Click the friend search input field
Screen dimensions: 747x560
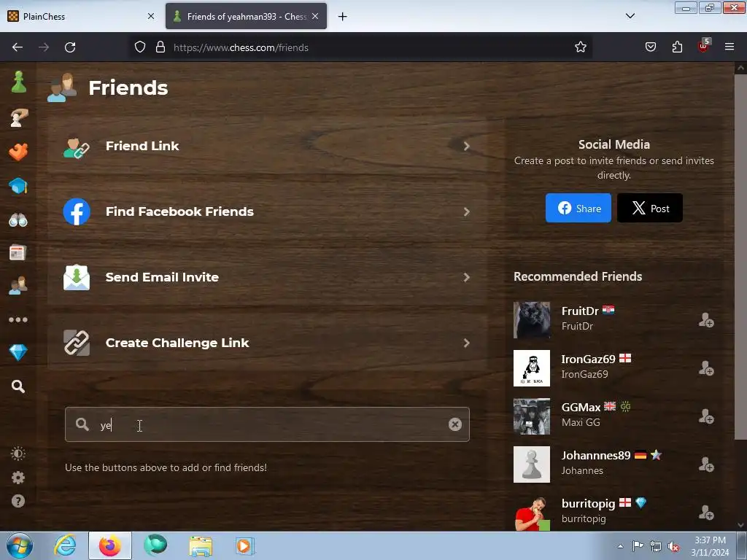pyautogui.click(x=267, y=424)
